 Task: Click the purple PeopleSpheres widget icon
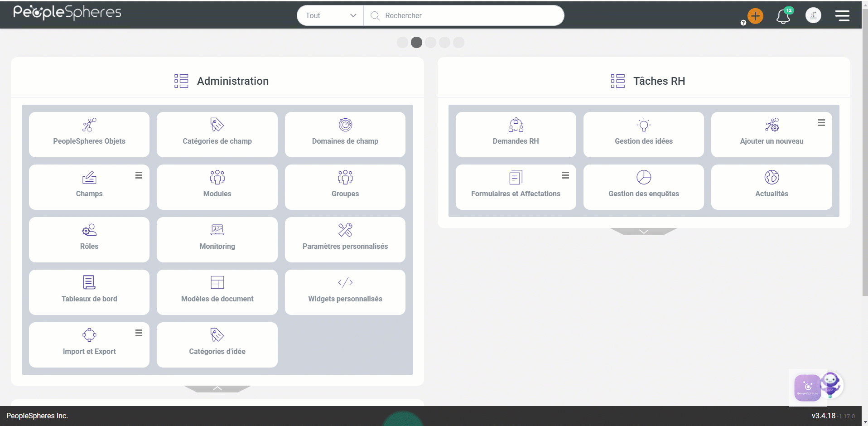tap(808, 387)
